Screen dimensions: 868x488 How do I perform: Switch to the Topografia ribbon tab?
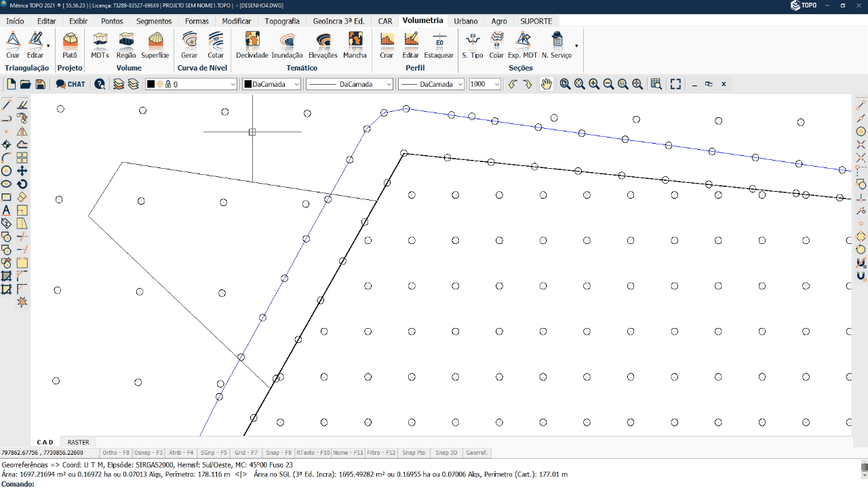[x=282, y=21]
